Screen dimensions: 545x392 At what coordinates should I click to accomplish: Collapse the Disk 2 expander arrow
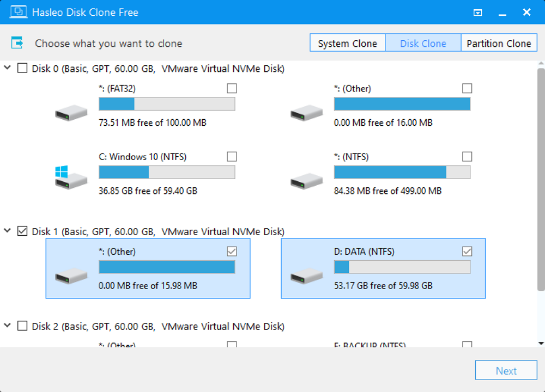pyautogui.click(x=7, y=326)
